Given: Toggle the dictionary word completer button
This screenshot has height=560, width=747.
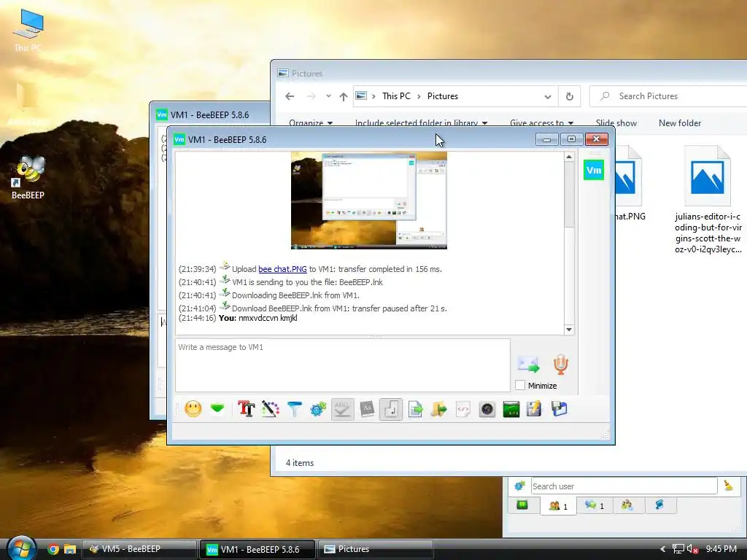Looking at the screenshot, I should pyautogui.click(x=367, y=409).
